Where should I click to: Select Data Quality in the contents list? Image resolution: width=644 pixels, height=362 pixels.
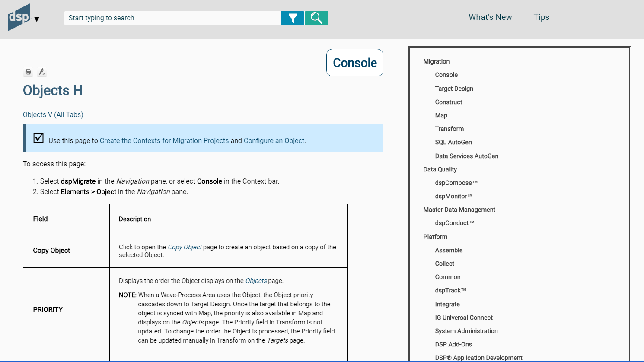tap(440, 169)
